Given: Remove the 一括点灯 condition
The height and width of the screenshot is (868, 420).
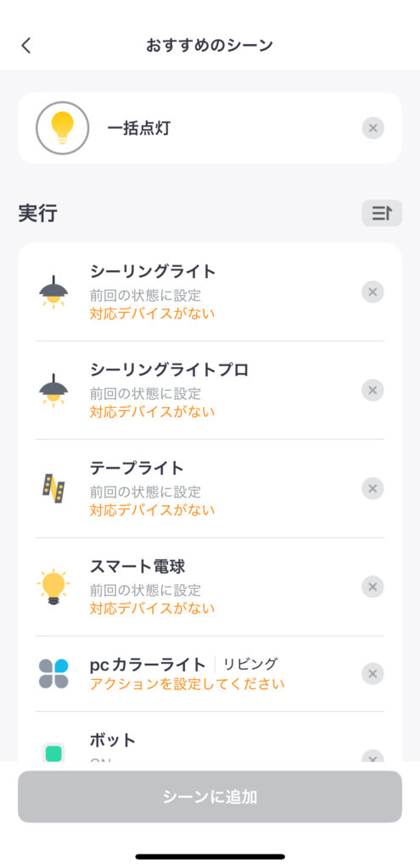Looking at the screenshot, I should tap(372, 129).
